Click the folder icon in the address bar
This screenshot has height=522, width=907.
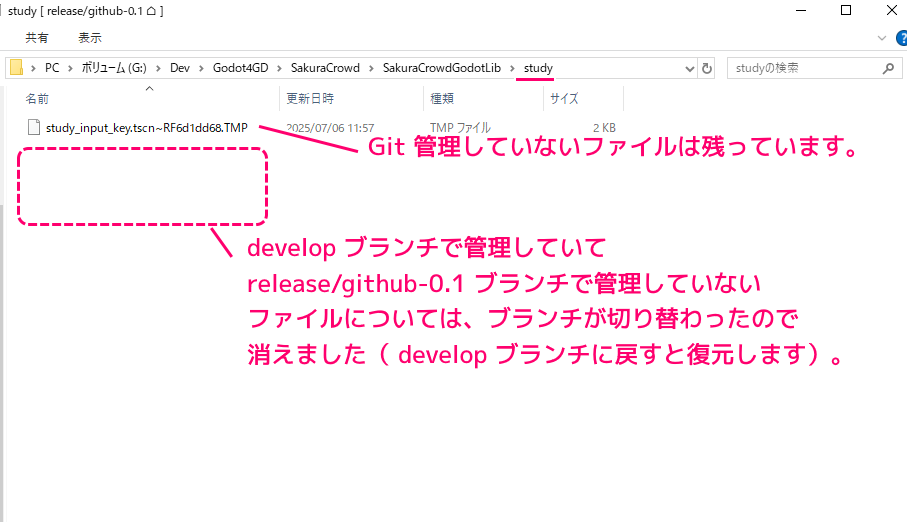click(x=17, y=68)
